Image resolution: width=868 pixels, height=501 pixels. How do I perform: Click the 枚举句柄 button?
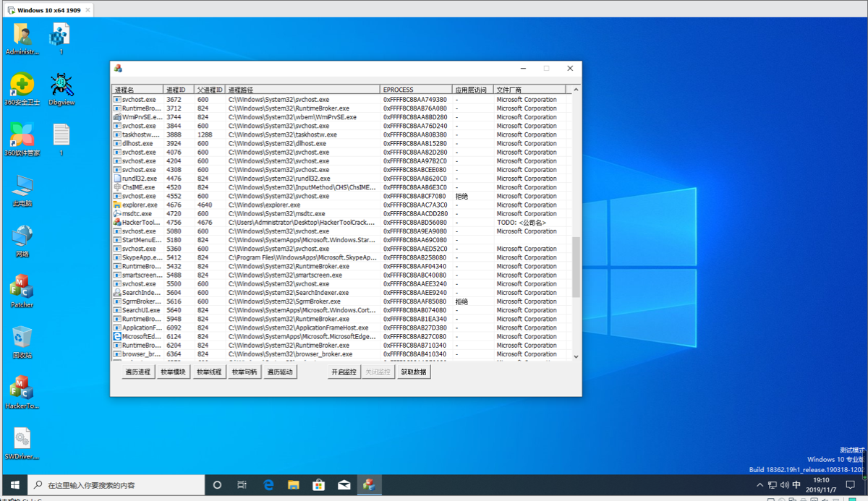tap(244, 372)
